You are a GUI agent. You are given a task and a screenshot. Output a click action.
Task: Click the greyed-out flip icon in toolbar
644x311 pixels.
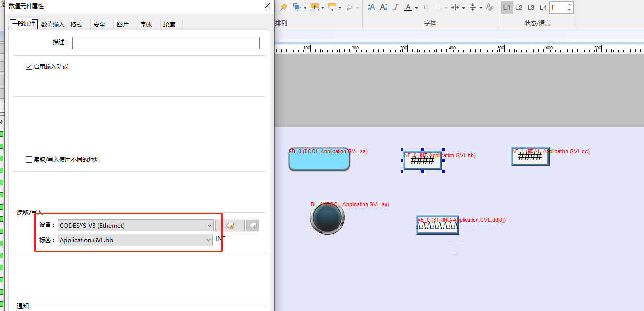tap(350, 7)
